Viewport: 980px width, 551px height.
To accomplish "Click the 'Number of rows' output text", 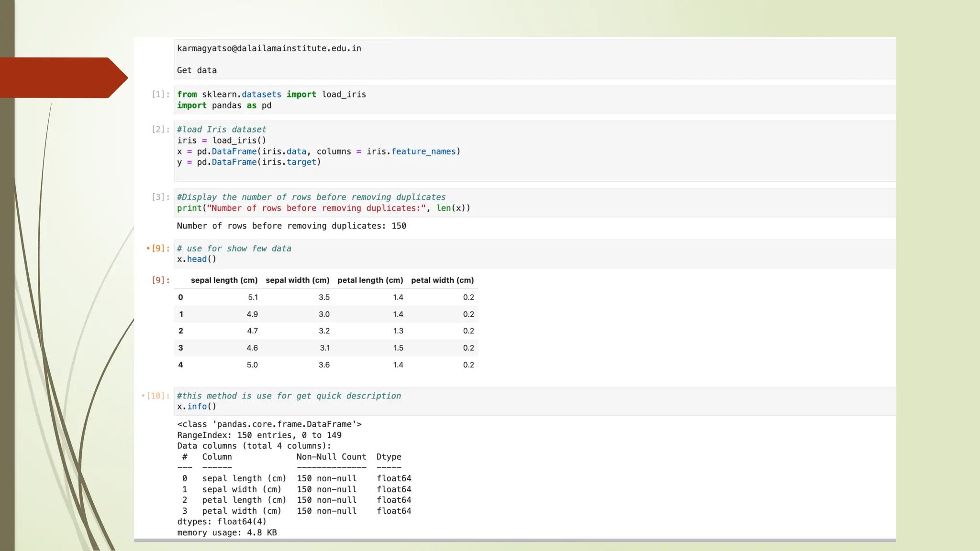I will coord(291,226).
